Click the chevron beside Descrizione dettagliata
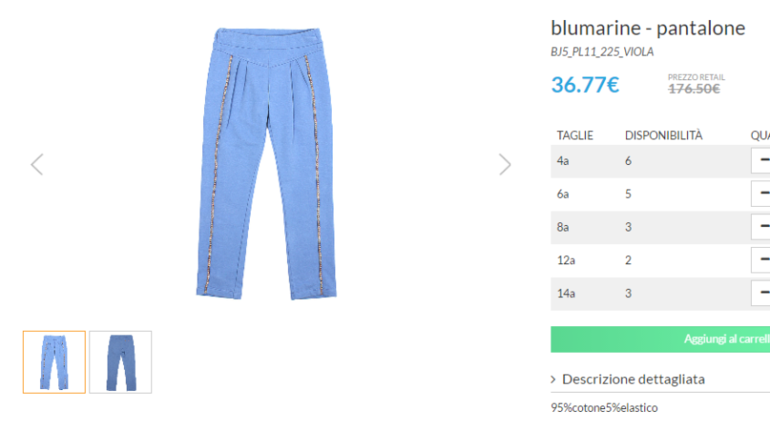This screenshot has height=431, width=770. pos(553,379)
